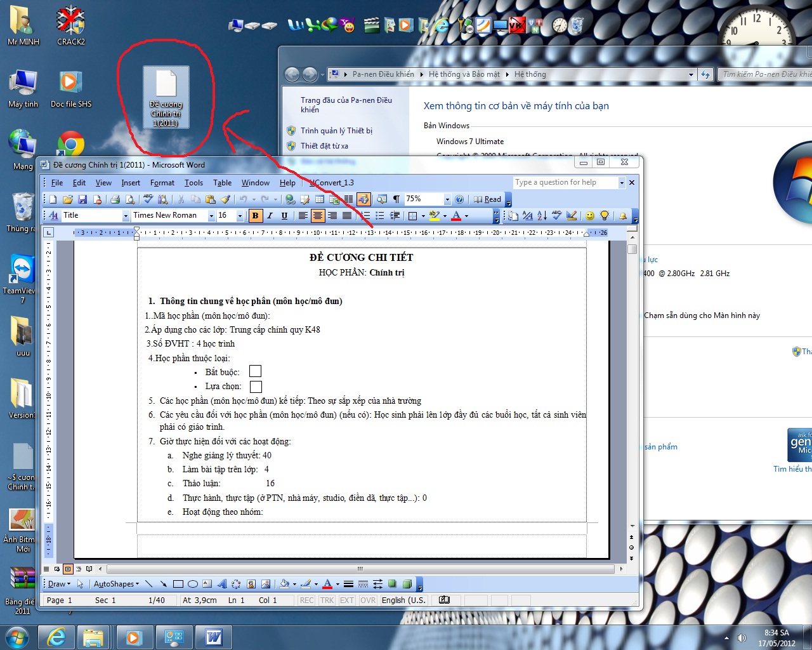This screenshot has height=650, width=812.
Task: Switch to Read mode
Action: pyautogui.click(x=489, y=199)
